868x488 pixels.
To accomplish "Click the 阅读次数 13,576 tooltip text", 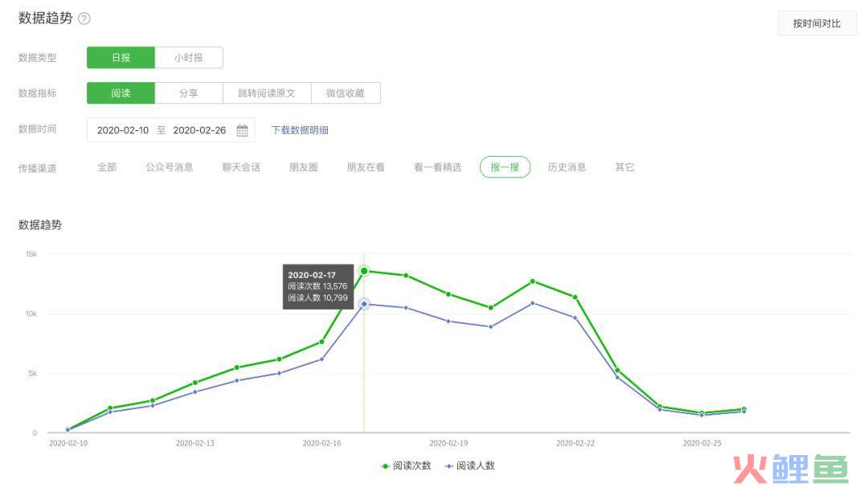I will (x=317, y=286).
